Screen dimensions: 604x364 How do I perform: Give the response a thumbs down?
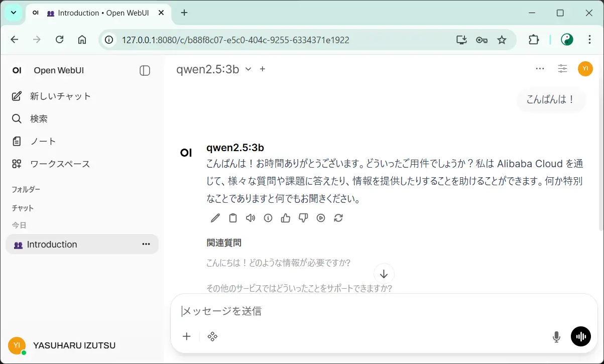303,218
